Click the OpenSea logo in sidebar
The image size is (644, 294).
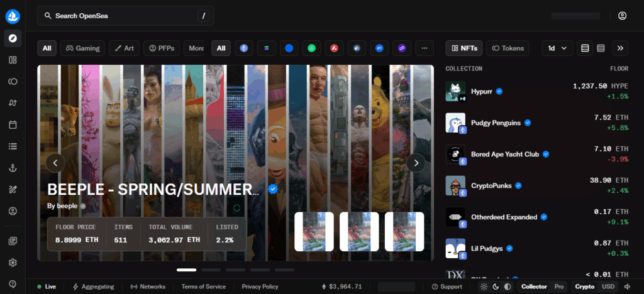(x=13, y=16)
